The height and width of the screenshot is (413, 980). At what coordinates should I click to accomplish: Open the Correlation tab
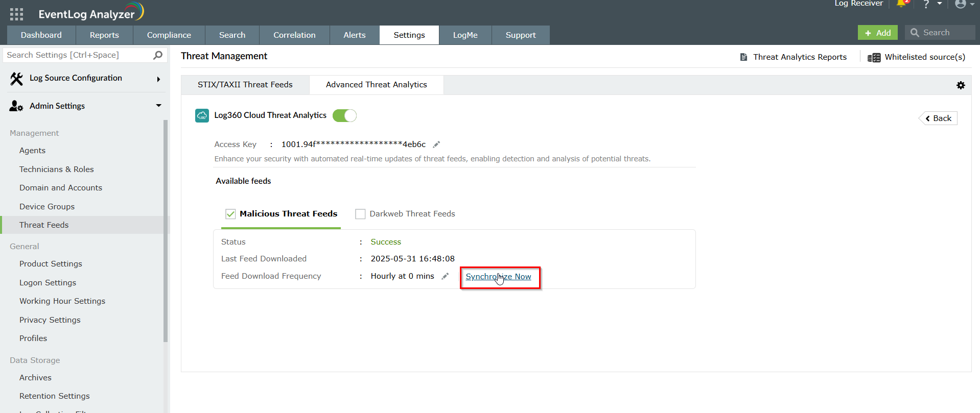click(294, 35)
